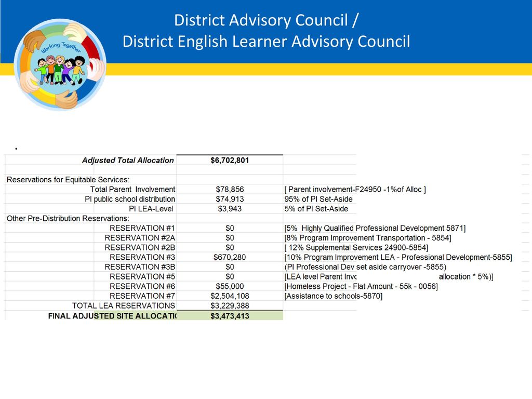This screenshot has width=532, height=399.
Task: Click the 'RESERVATION #5' row label
Action: click(x=142, y=276)
